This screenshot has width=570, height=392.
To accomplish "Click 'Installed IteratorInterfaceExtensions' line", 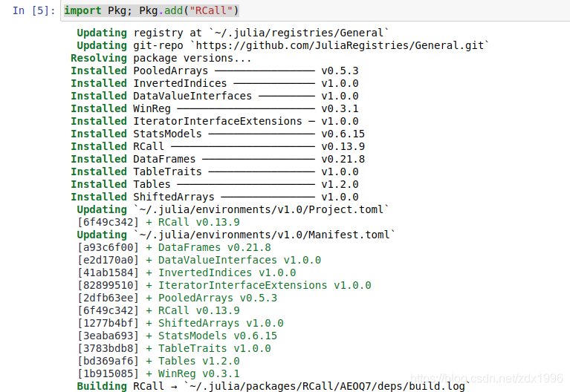I will coord(215,121).
